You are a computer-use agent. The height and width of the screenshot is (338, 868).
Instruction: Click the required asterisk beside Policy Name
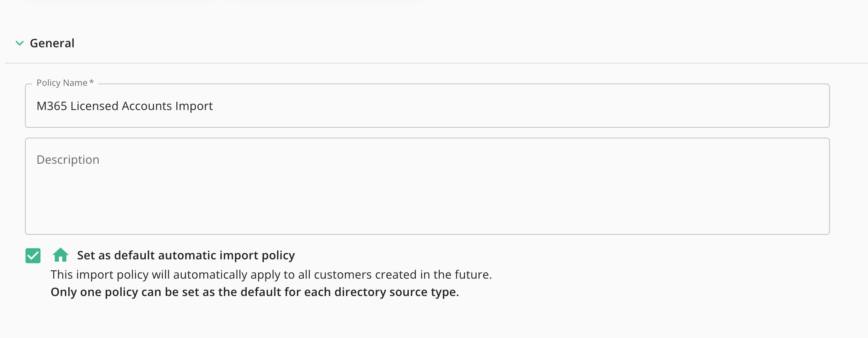[x=91, y=82]
